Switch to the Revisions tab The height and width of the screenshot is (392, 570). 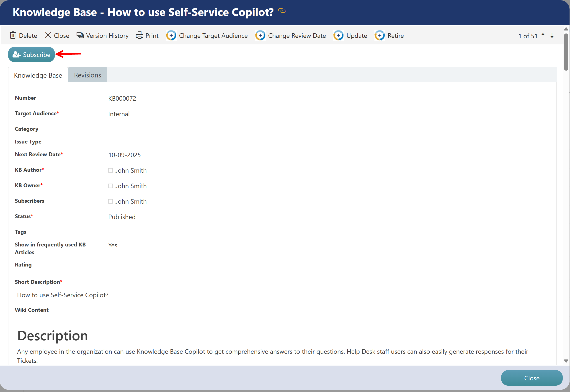tap(88, 75)
